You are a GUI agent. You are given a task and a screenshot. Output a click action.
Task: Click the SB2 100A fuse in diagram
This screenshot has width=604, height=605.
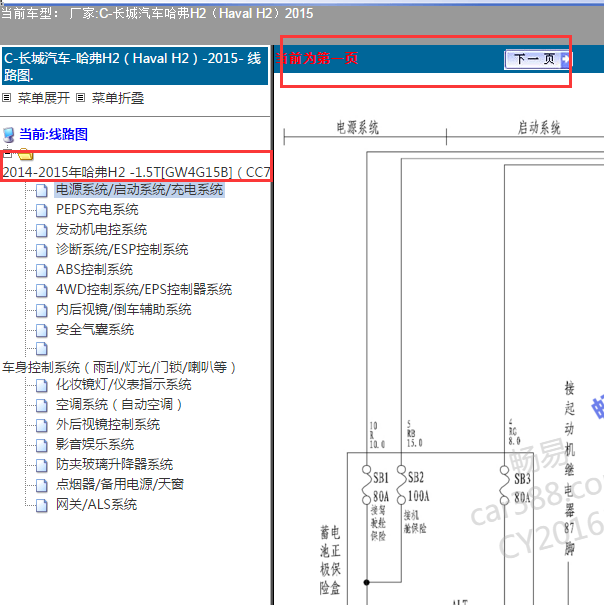pyautogui.click(x=413, y=487)
